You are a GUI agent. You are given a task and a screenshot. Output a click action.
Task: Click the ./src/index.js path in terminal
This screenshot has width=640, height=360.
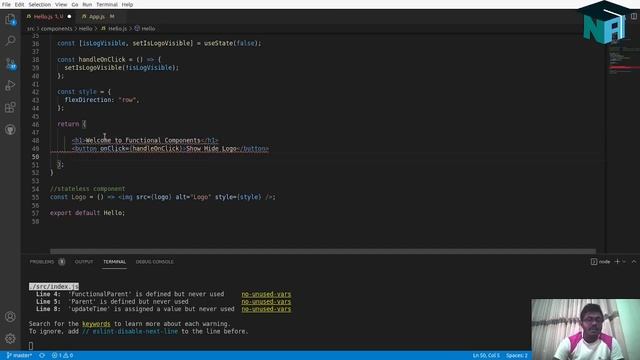(54, 287)
